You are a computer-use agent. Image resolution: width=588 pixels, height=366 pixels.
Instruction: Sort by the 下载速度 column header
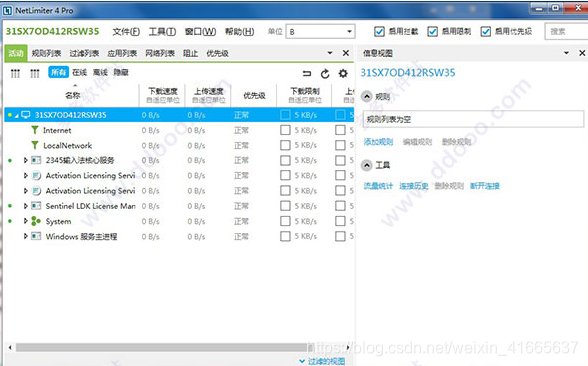click(x=162, y=95)
